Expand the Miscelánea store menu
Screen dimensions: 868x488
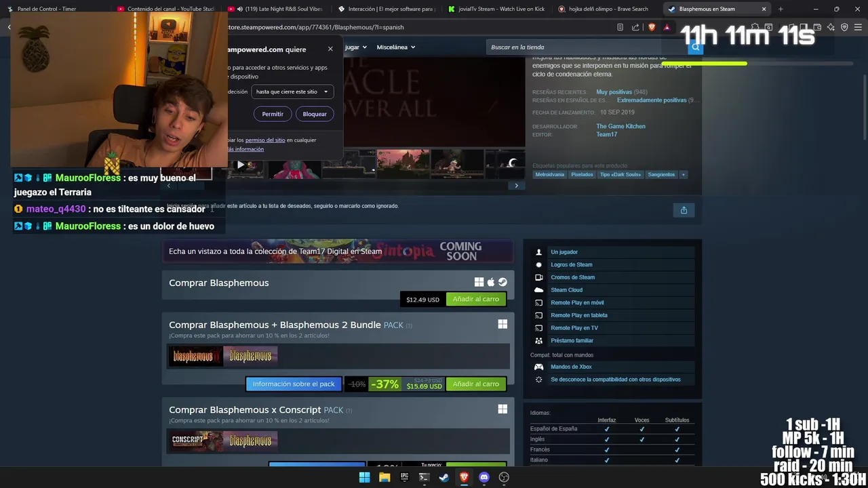(x=396, y=47)
